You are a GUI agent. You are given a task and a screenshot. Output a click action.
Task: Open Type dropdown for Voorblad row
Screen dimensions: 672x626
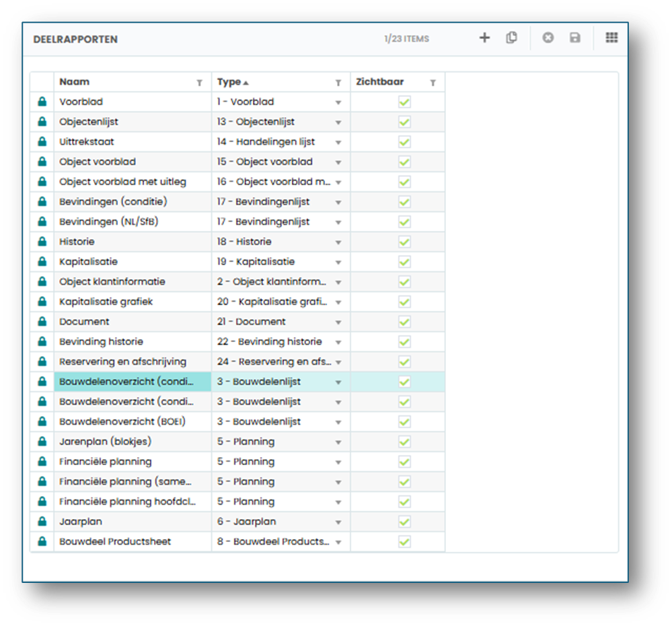point(338,102)
